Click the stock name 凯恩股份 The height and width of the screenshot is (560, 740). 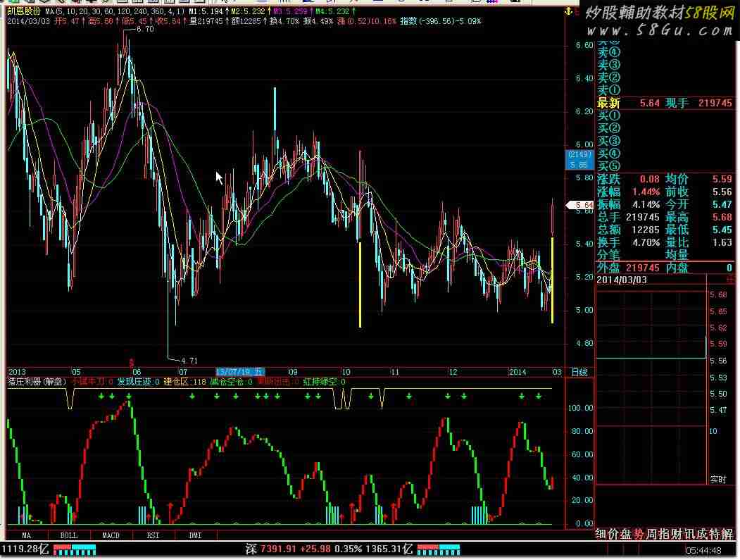pos(24,11)
